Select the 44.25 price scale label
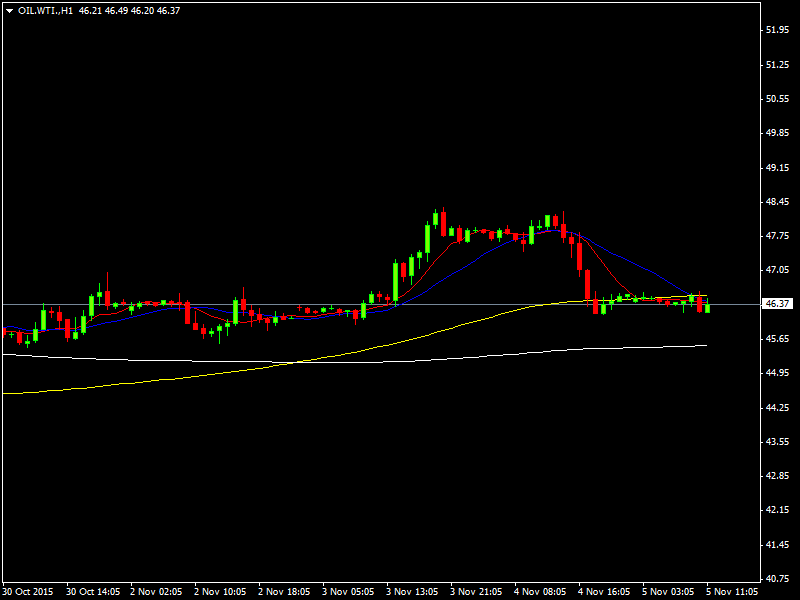This screenshot has width=800, height=600. pos(777,408)
